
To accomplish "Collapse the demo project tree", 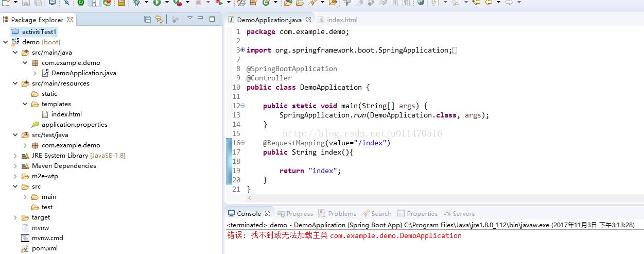I will coord(5,42).
